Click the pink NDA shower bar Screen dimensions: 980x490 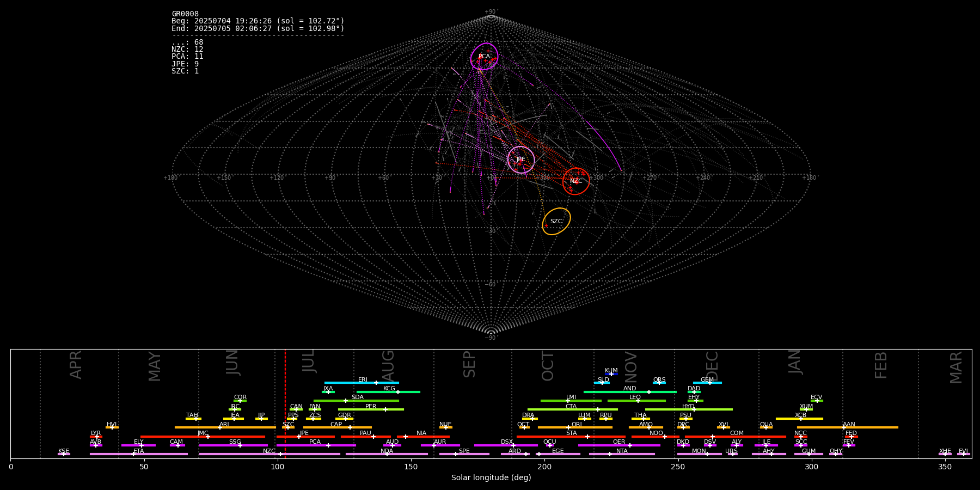pyautogui.click(x=387, y=454)
